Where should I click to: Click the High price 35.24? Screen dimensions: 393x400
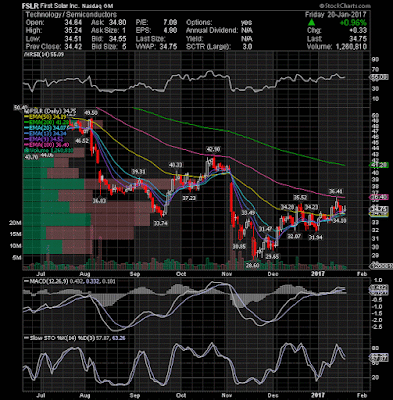point(74,31)
